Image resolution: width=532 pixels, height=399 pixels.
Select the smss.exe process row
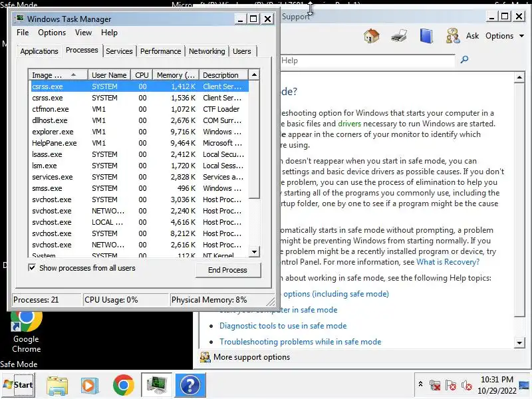[138, 188]
